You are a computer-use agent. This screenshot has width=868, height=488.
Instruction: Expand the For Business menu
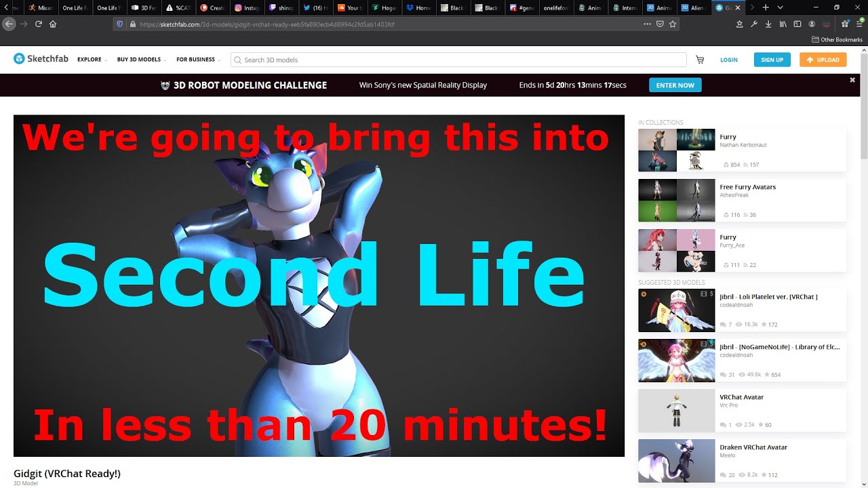[x=198, y=60]
